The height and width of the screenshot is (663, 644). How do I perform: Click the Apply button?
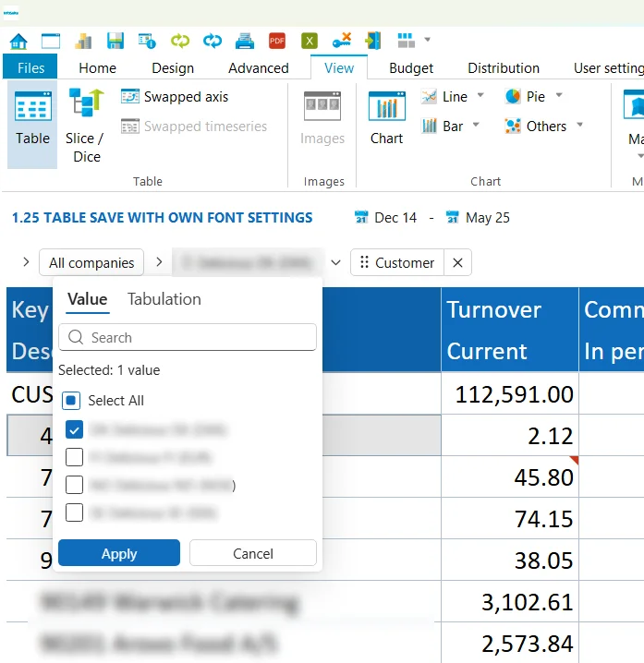[119, 553]
